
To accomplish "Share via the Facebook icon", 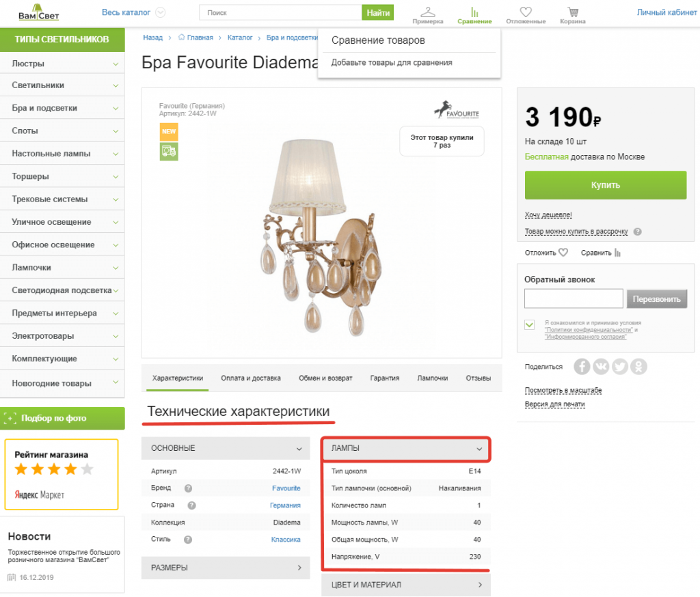I will (x=582, y=367).
